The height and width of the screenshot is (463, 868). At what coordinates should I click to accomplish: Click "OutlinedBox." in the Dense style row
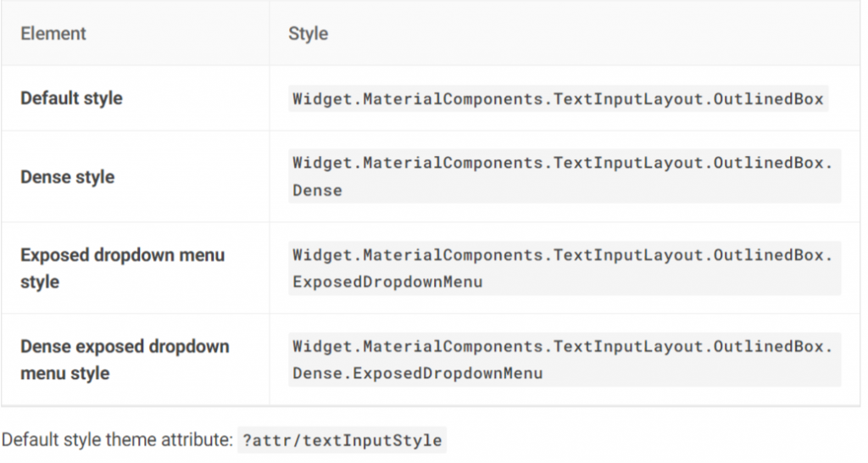tap(773, 163)
